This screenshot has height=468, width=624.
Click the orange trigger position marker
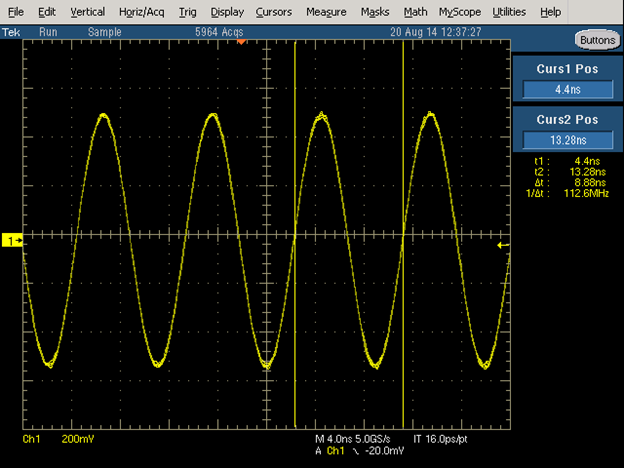[x=241, y=41]
